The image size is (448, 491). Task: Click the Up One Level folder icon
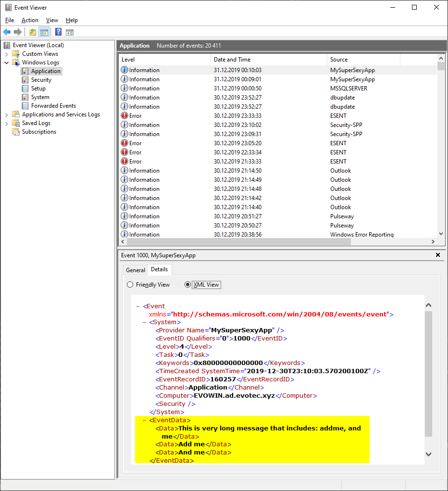32,32
